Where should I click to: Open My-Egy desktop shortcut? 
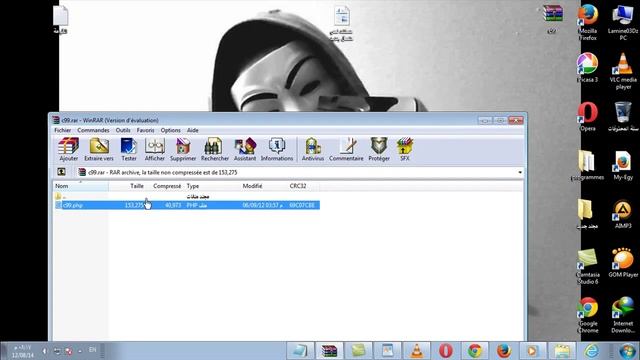(623, 165)
